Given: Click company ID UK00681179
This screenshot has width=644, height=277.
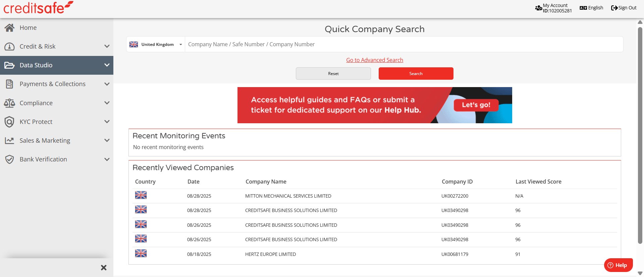Looking at the screenshot, I should tap(455, 254).
